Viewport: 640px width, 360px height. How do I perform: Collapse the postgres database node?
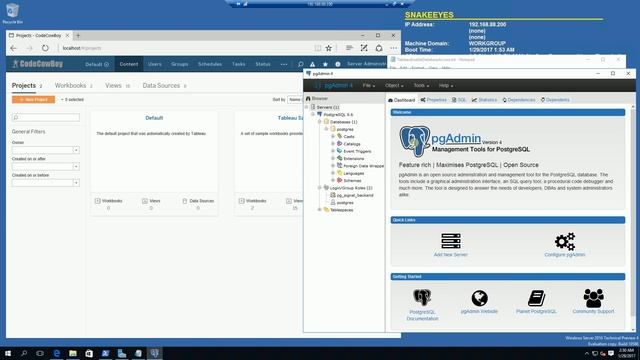coord(326,129)
